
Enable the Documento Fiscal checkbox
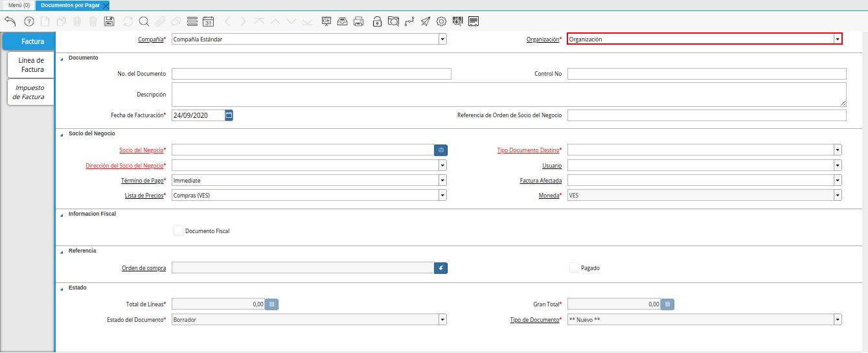pos(179,231)
